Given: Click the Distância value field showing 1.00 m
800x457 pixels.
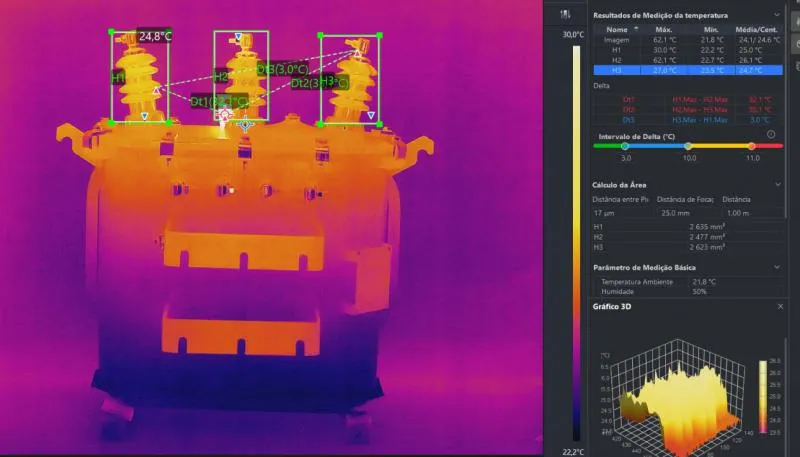Looking at the screenshot, I should 737,212.
